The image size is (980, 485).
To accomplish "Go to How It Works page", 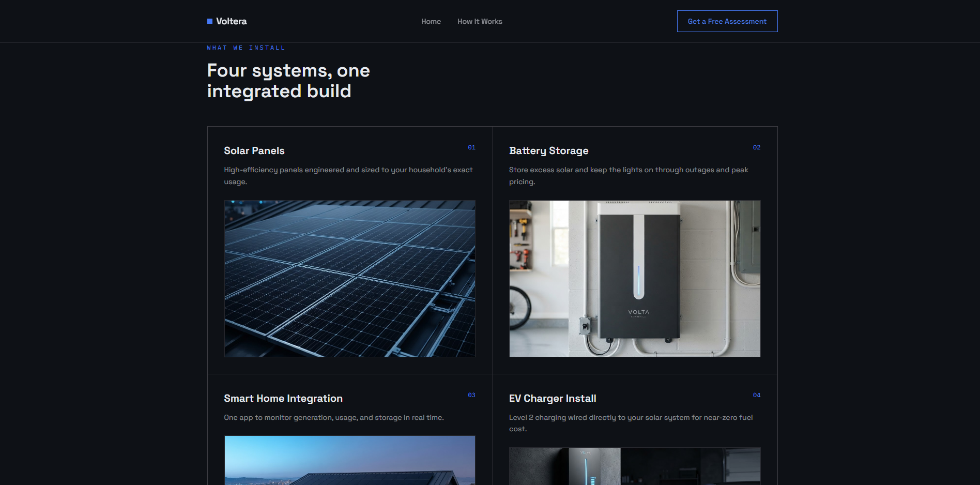I will click(x=480, y=21).
